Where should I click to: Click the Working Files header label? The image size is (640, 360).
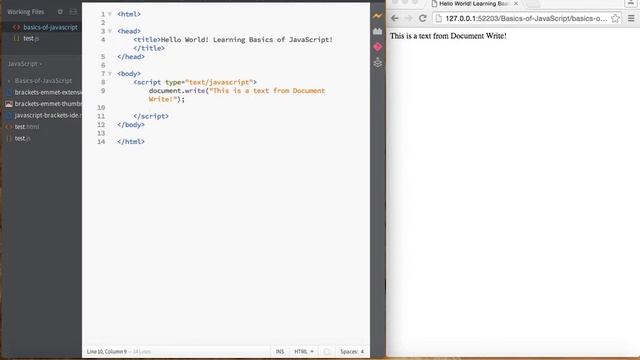pos(25,12)
